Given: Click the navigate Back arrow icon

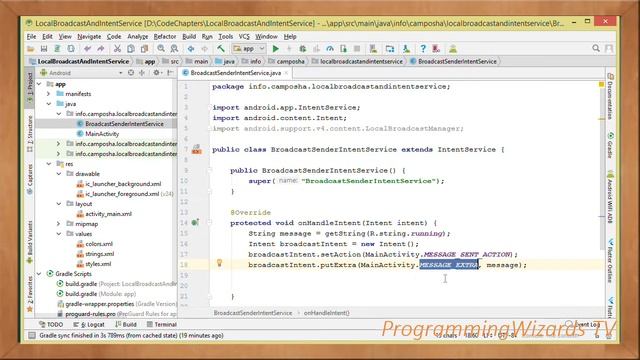Looking at the screenshot, I should [191, 49].
